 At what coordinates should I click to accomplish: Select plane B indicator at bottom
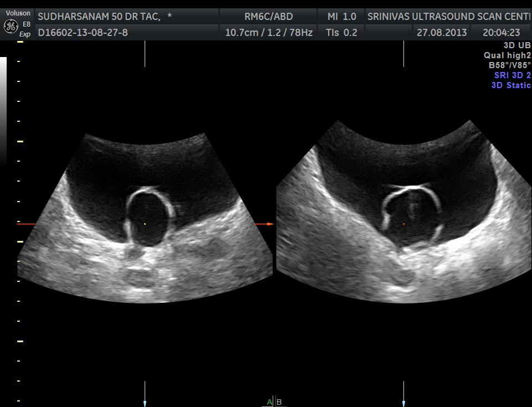(279, 402)
